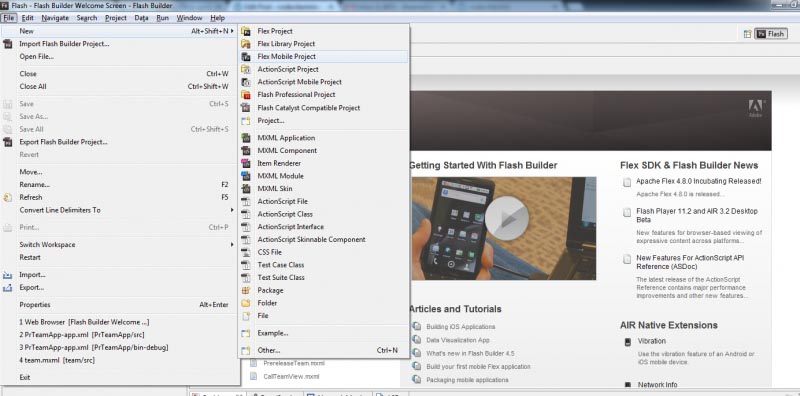The image size is (800, 396).
Task: Switch to the Flash perspective button
Action: 771,34
